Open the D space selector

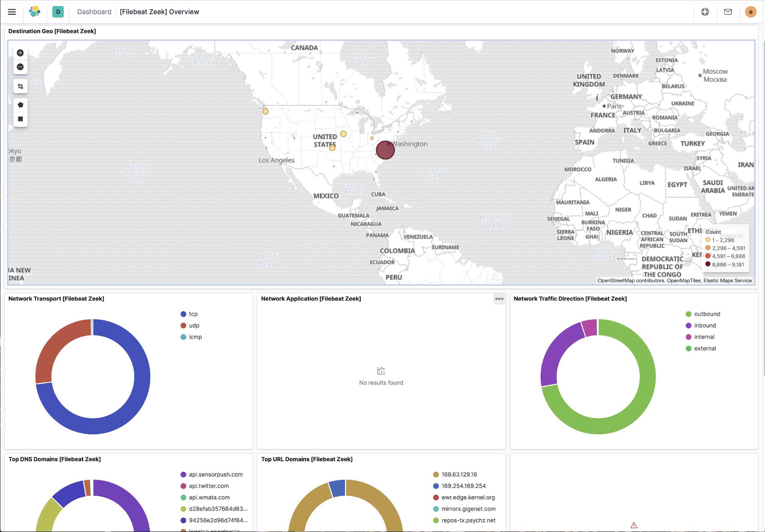[58, 12]
